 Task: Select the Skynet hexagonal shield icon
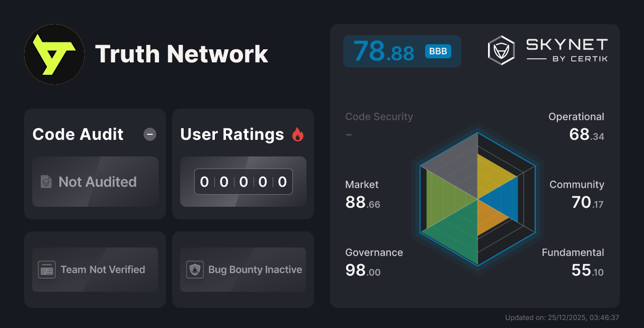point(501,49)
